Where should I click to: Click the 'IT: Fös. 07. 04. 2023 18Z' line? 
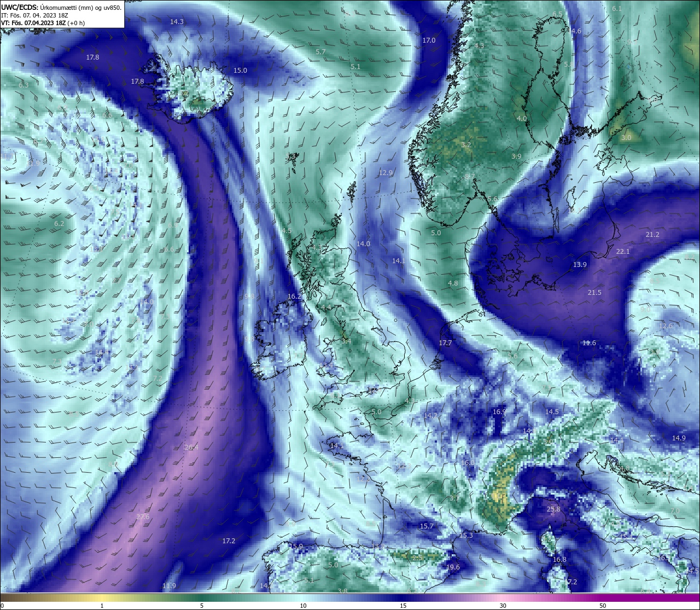tap(34, 15)
